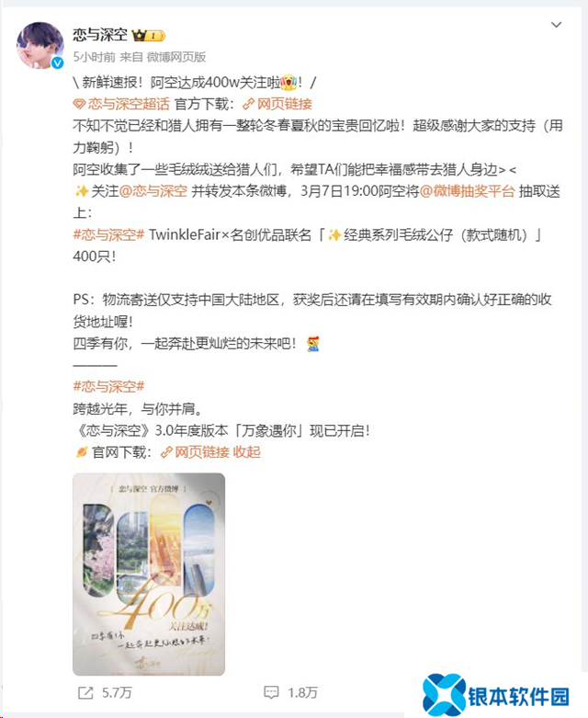Click the blue verified badge on avatar

[x=57, y=63]
